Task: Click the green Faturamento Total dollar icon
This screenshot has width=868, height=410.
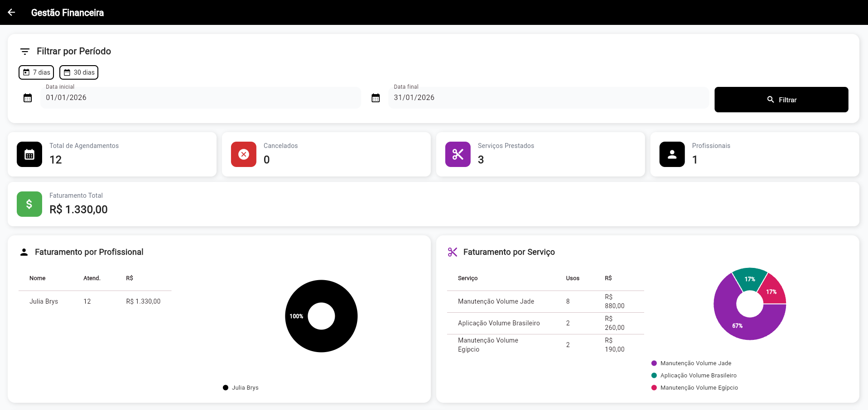Action: [29, 204]
